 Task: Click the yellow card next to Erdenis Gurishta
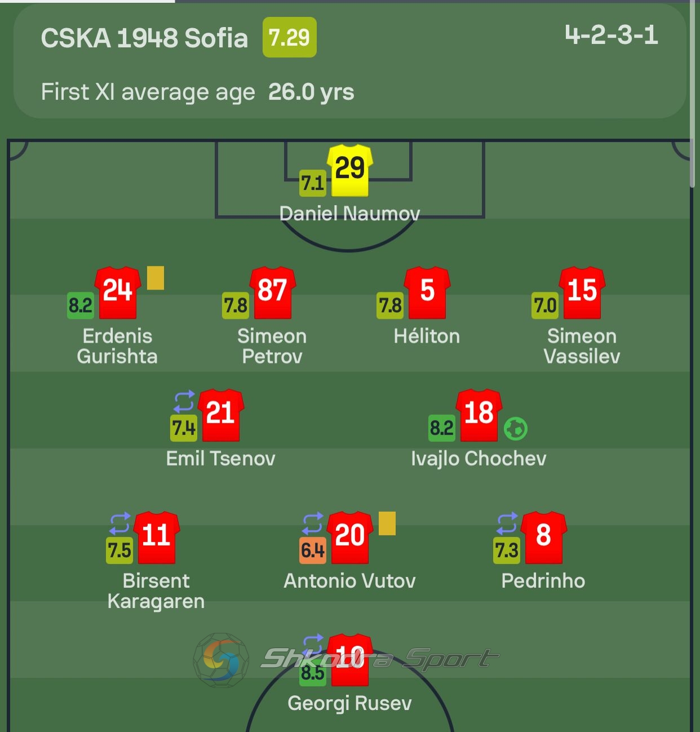pos(156,278)
